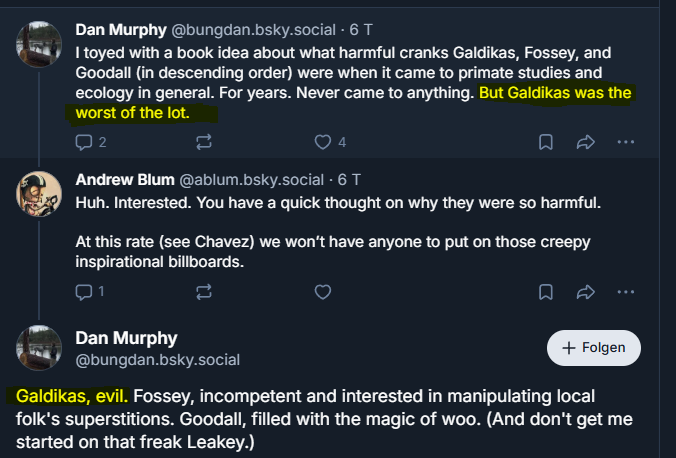This screenshot has width=676, height=458.
Task: Share Dan Murphy's first post
Action: pos(586,142)
